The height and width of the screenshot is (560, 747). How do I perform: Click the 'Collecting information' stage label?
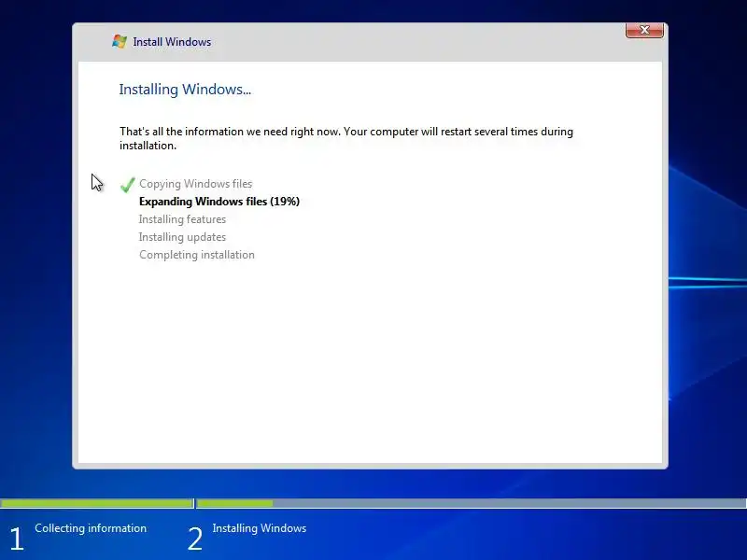(x=91, y=528)
